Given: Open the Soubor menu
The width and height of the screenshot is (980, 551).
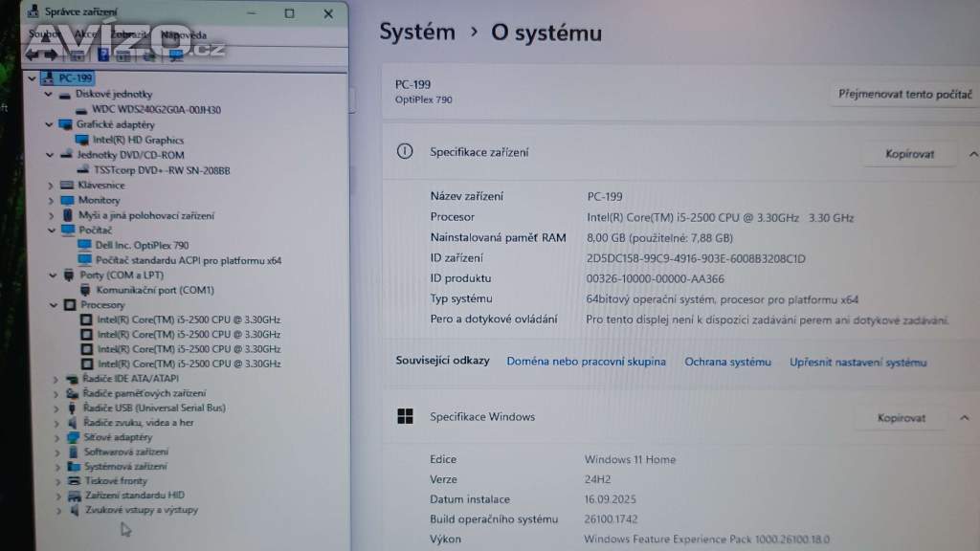Looking at the screenshot, I should tap(44, 34).
